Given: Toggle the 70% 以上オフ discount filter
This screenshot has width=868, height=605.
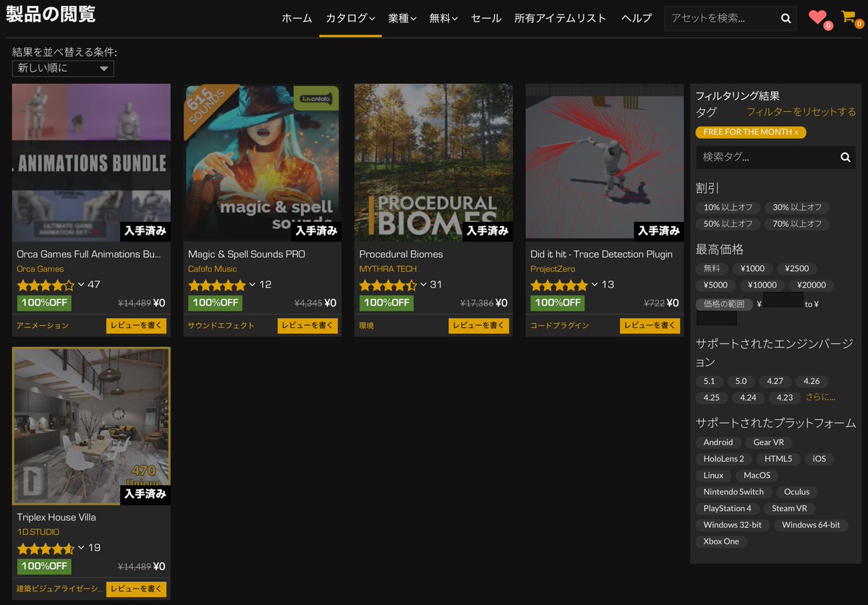Looking at the screenshot, I should (797, 224).
